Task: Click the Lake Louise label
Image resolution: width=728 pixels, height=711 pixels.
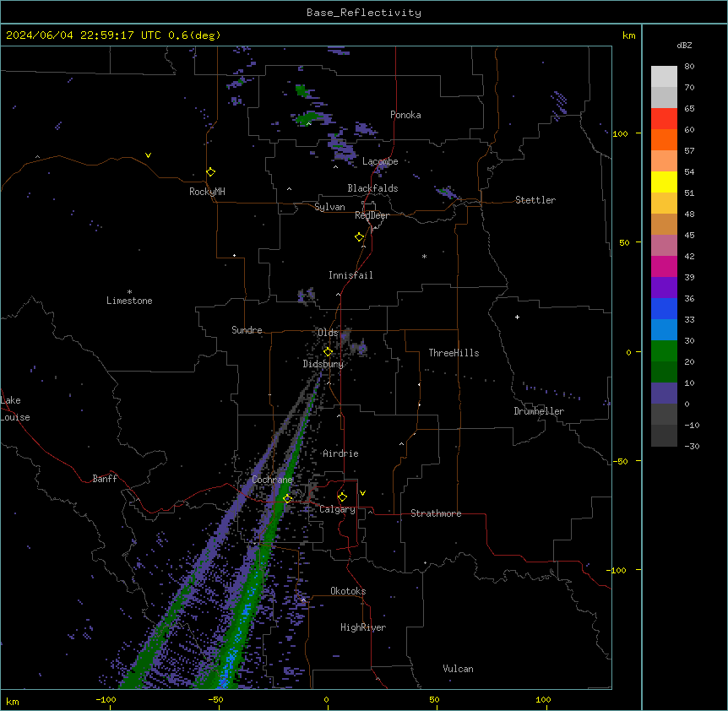Action: [x=15, y=409]
